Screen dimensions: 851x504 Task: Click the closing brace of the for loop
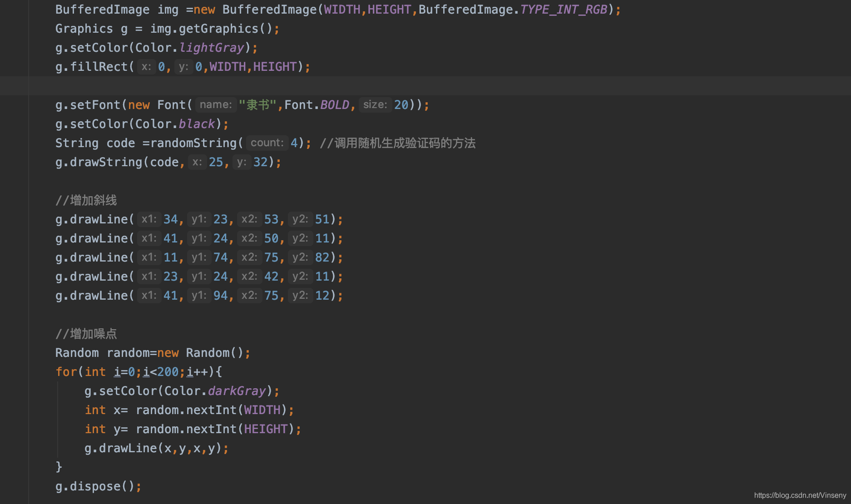pyautogui.click(x=59, y=467)
